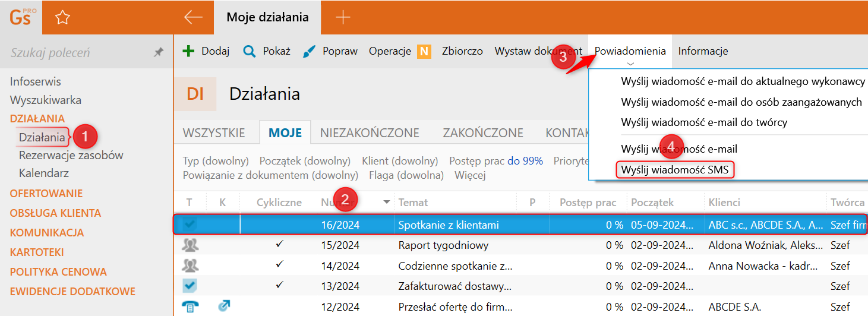Click phone icon in row 12/2024
868x316 pixels.
(190, 306)
